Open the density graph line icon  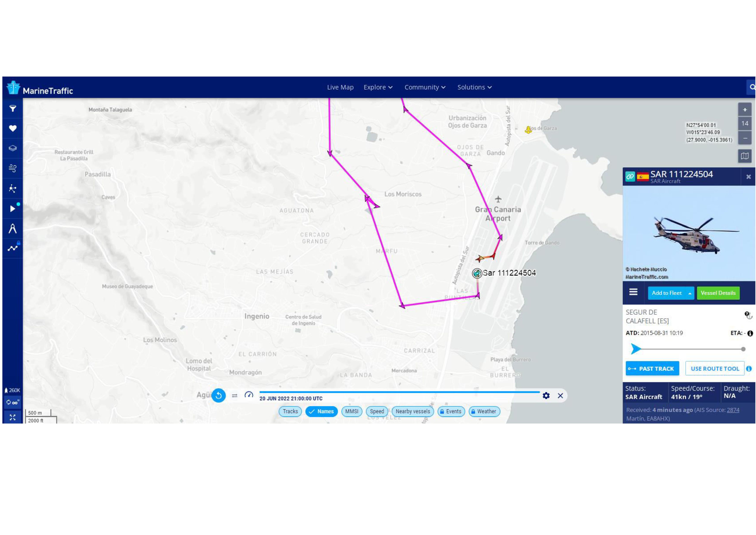point(12,248)
